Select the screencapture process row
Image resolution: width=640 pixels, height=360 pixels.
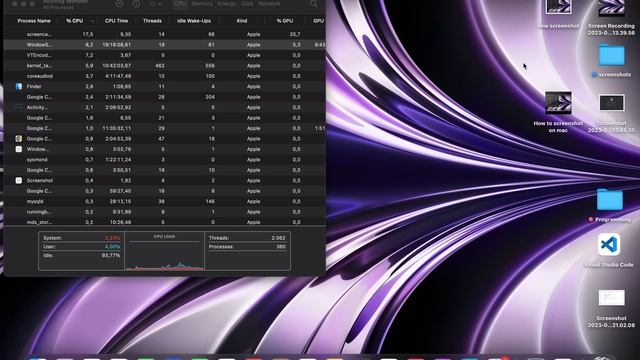[164, 34]
